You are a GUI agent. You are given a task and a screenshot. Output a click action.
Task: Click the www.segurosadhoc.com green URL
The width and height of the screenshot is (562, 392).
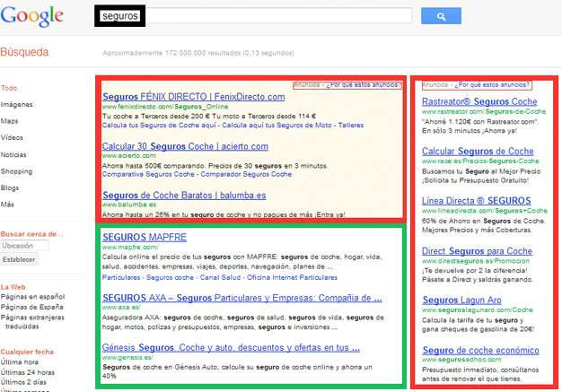point(461,360)
